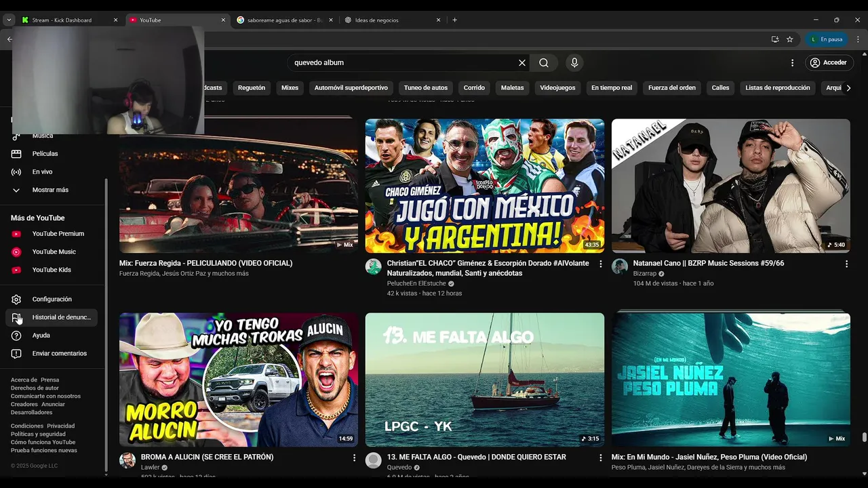Open the Derechos de autor footer link
The image size is (868, 488).
pos(35,388)
